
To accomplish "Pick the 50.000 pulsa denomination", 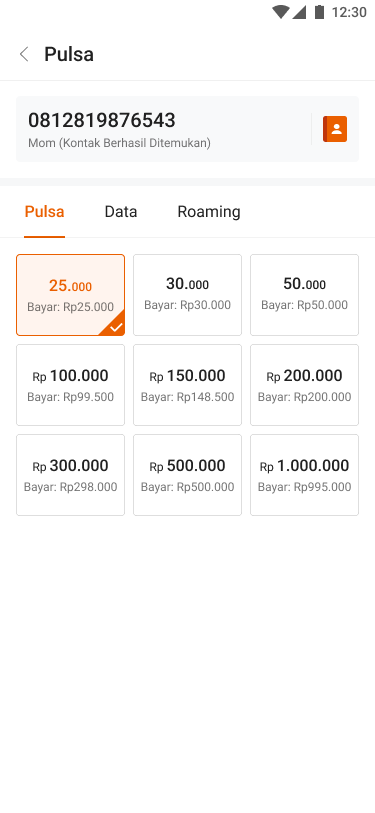I will (304, 295).
